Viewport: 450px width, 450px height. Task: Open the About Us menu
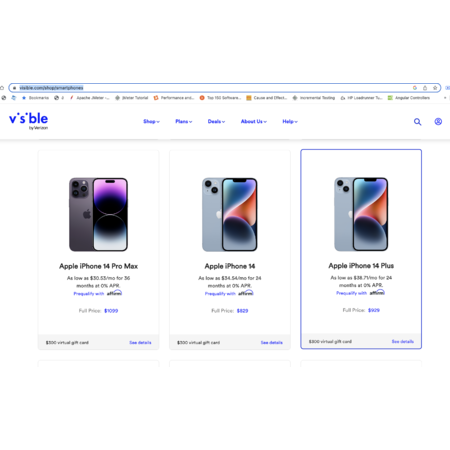[254, 121]
